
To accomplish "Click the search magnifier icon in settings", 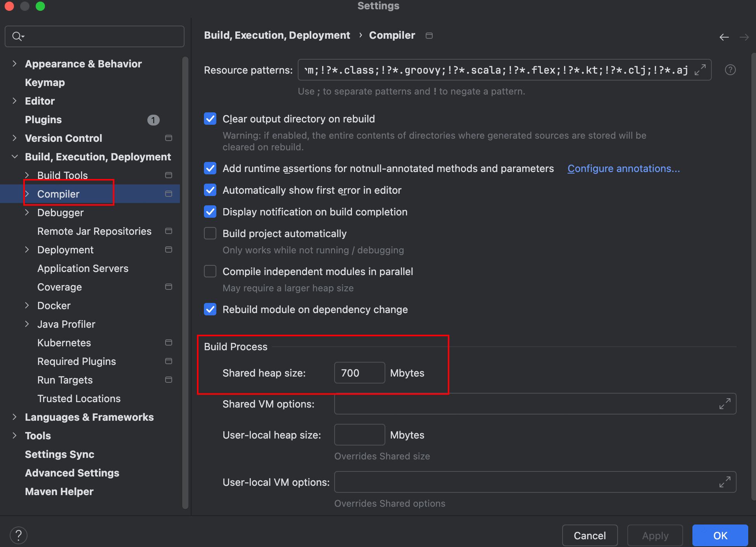I will pos(17,36).
